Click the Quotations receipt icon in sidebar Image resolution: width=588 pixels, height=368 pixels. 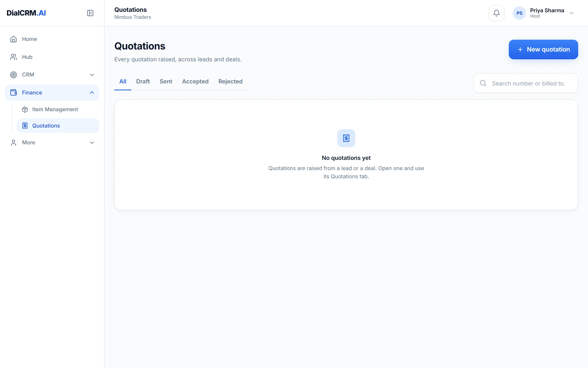(x=25, y=126)
